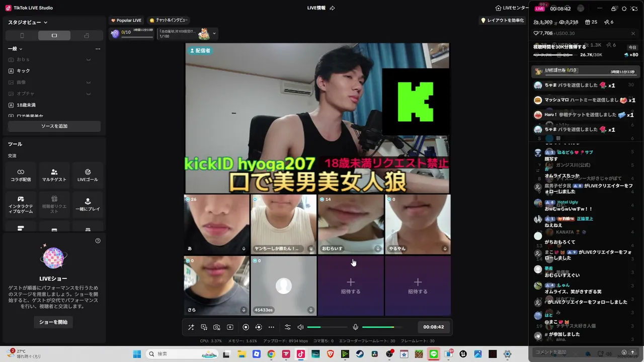Click the help icon in LIVEショー panel
Screen dimensions: 644x362
[98, 241]
